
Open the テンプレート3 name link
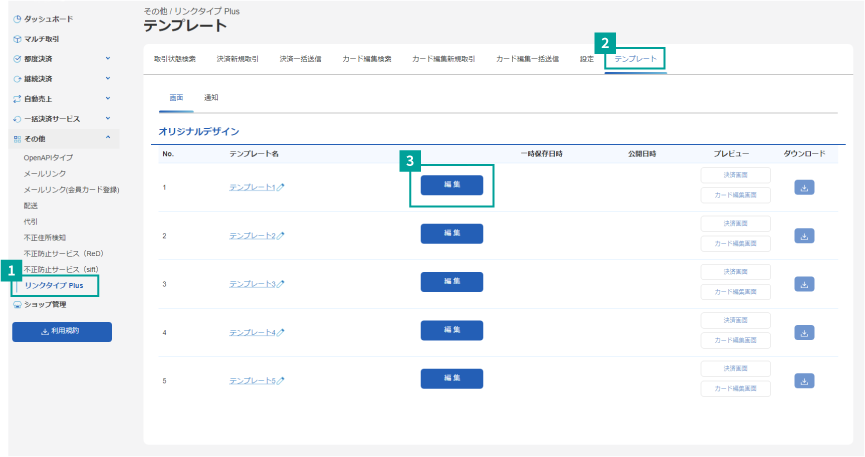pos(252,284)
